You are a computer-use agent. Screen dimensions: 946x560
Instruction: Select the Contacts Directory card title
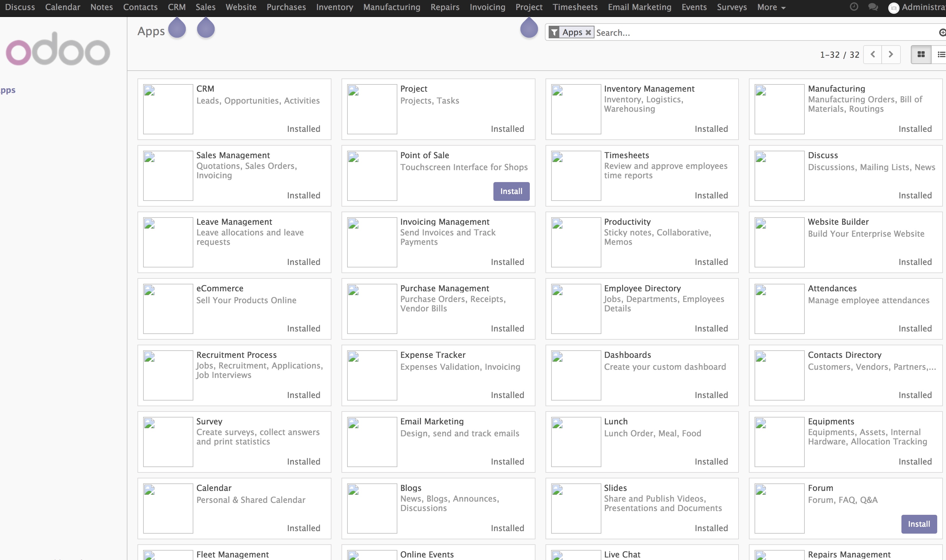(x=845, y=355)
